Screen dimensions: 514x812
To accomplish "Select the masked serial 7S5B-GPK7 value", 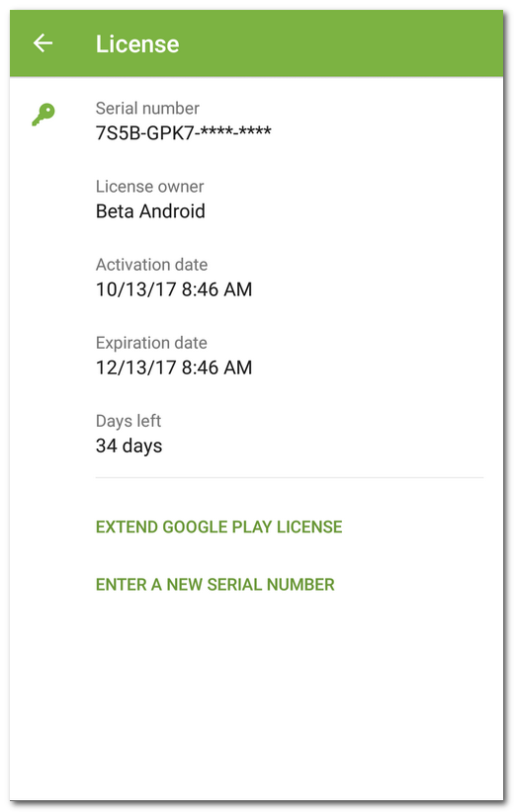I will pyautogui.click(x=184, y=133).
